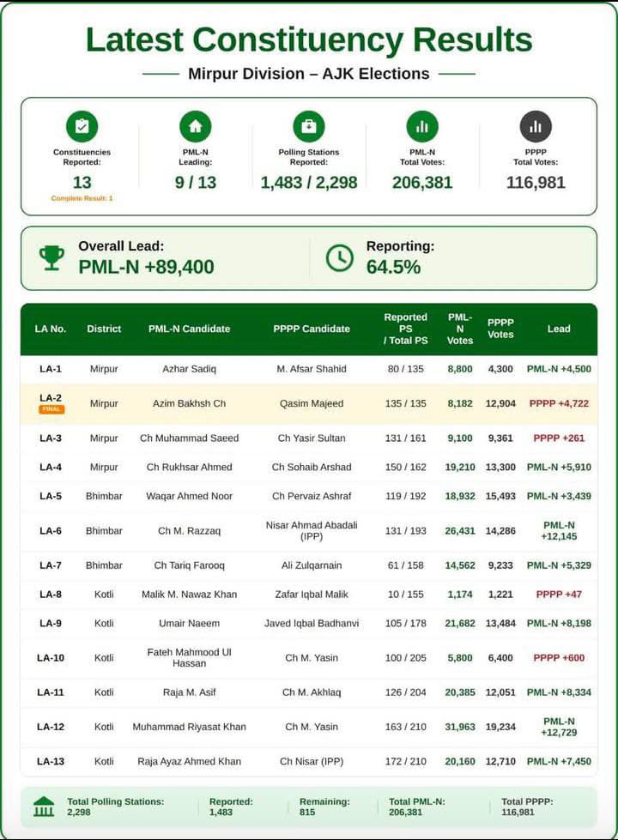Screen dimensions: 618x840
Task: Select the PPPP Candidate column header
Action: [x=312, y=329]
